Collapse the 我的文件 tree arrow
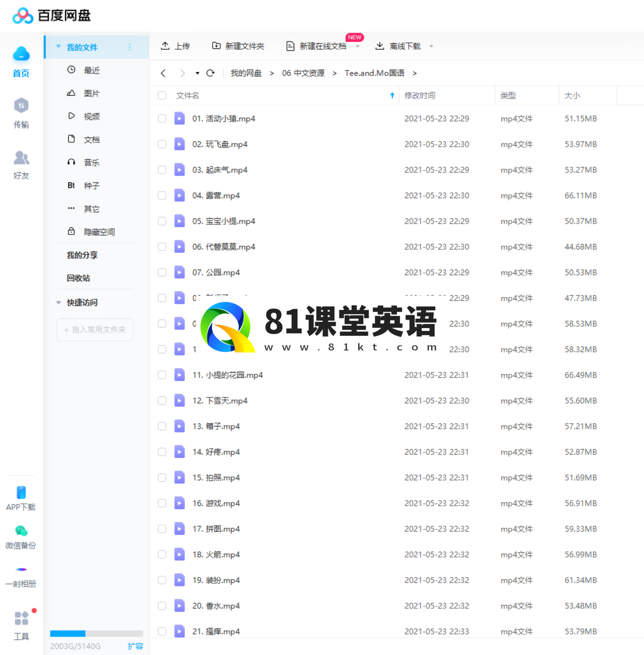The height and width of the screenshot is (655, 644). [59, 47]
